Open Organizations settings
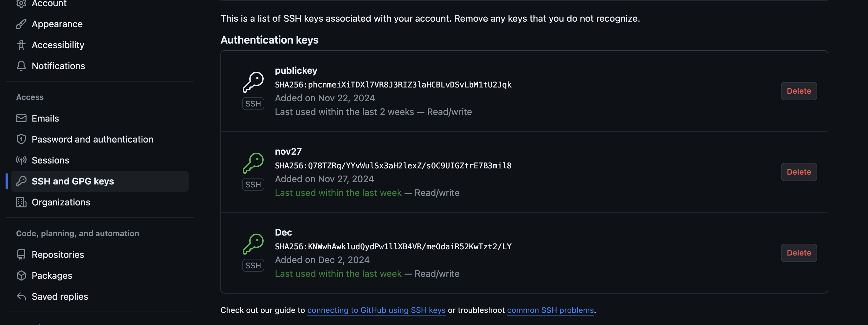The height and width of the screenshot is (325, 868). [x=100, y=202]
